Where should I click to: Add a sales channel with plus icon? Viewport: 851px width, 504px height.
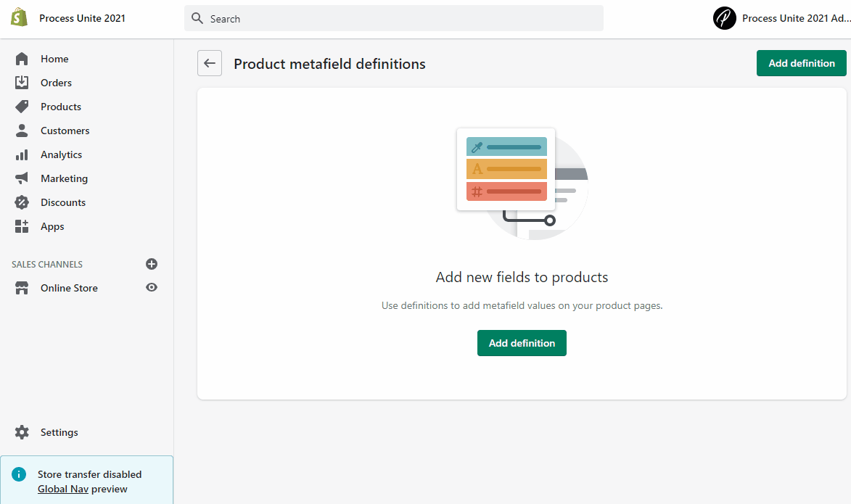click(x=152, y=264)
